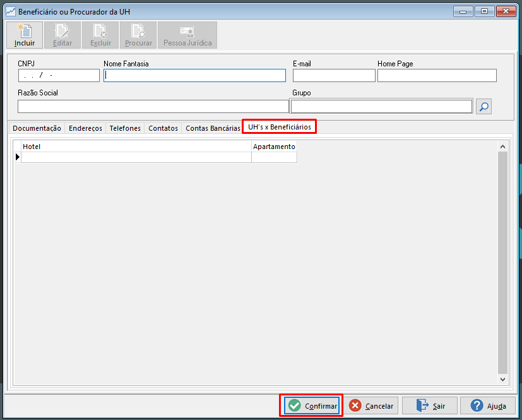Click the Sair button
This screenshot has width=522, height=420.
(430, 405)
